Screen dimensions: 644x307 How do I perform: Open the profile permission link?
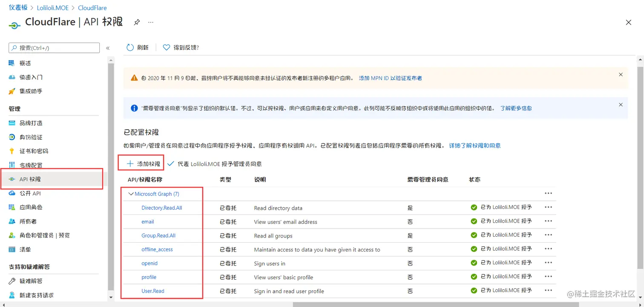[x=149, y=277]
